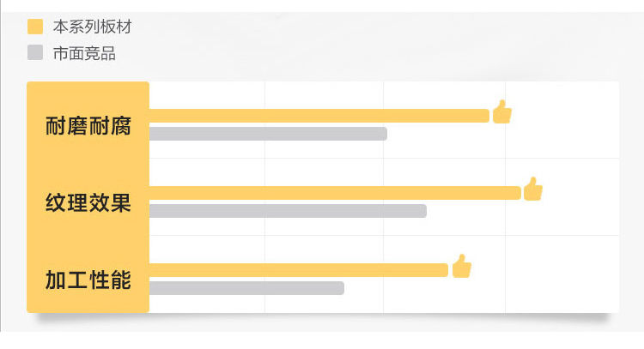The image size is (644, 349).
Task: Click the right end of 纹理效果 gray bar
Action: [424, 211]
